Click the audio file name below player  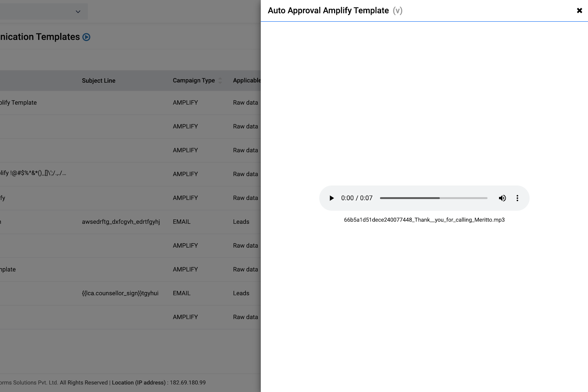424,220
